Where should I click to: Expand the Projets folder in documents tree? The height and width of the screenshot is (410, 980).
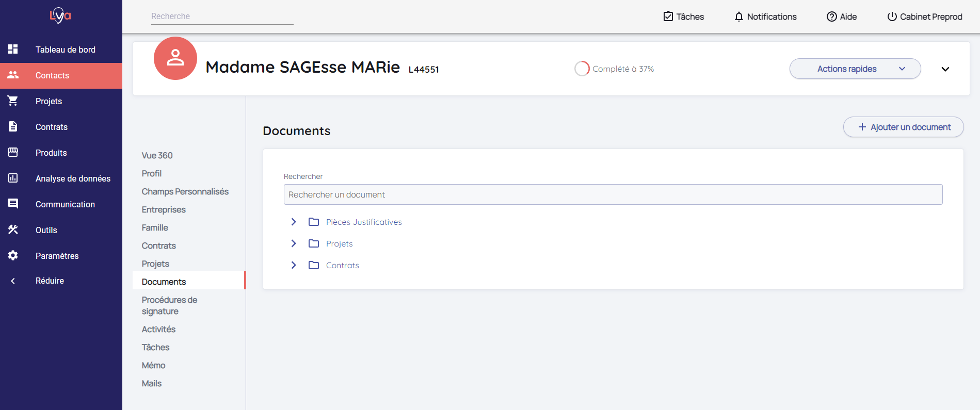coord(294,243)
